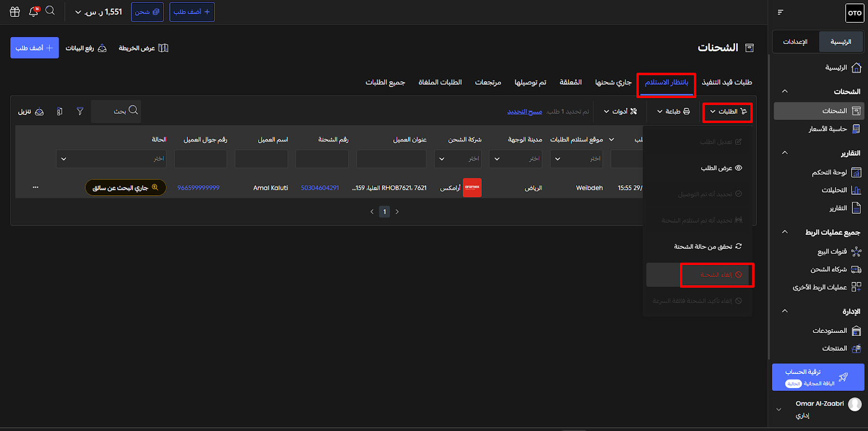Open موقع استلام الطلبات filter dropdown
868x431 pixels.
pyautogui.click(x=577, y=159)
